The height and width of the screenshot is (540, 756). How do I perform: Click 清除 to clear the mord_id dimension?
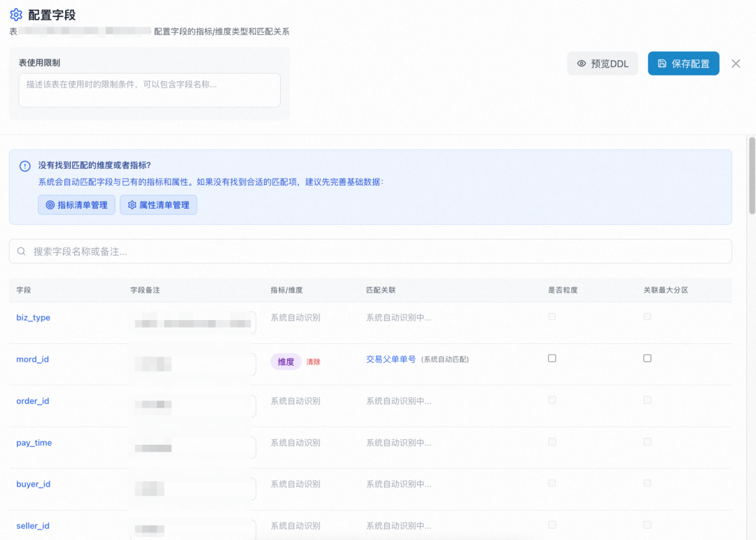point(314,361)
